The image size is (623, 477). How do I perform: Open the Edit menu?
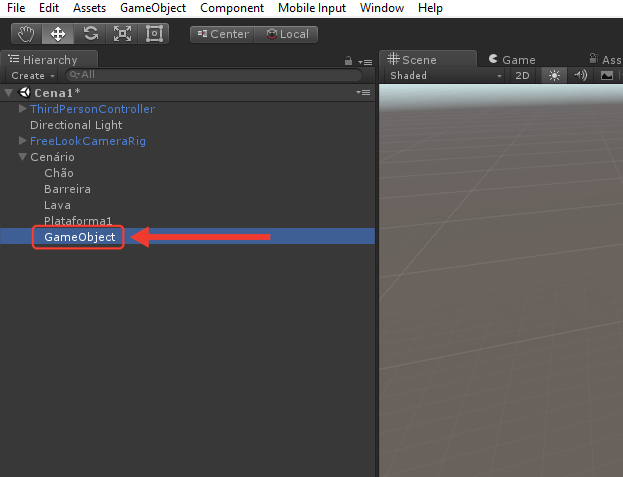coord(49,8)
